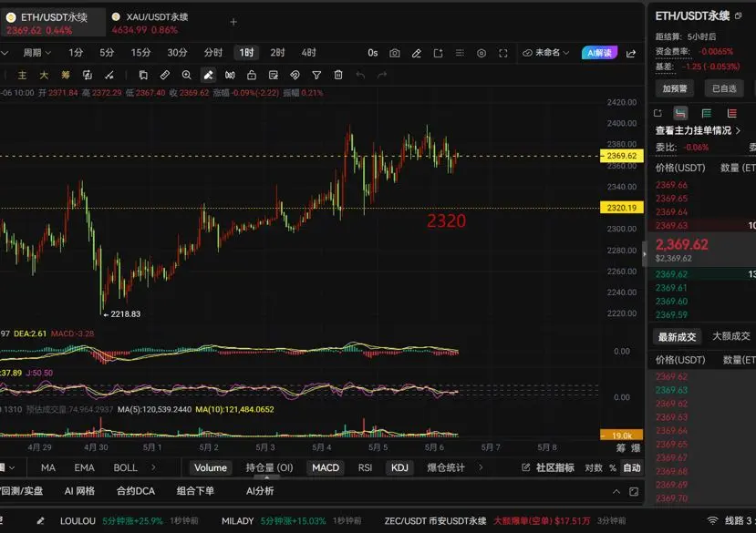Toggle the 爆仓统计 indicator
Image resolution: width=756 pixels, height=533 pixels.
tap(446, 467)
